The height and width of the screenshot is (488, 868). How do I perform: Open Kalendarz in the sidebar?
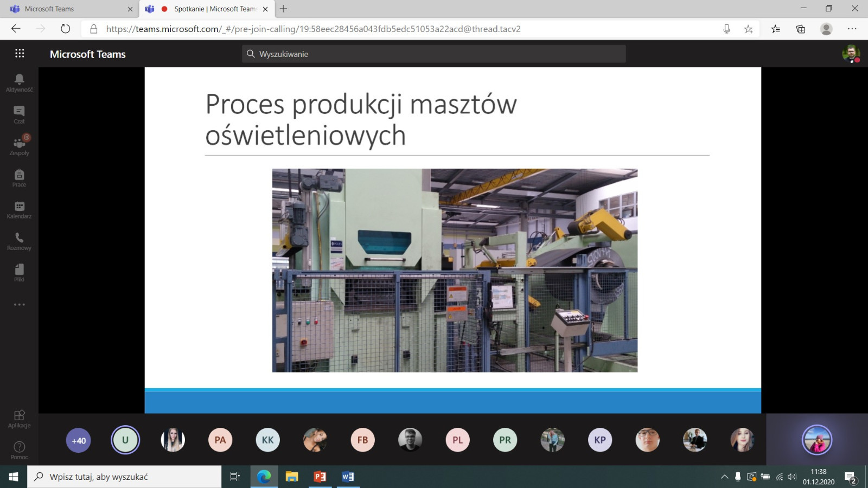tap(19, 209)
